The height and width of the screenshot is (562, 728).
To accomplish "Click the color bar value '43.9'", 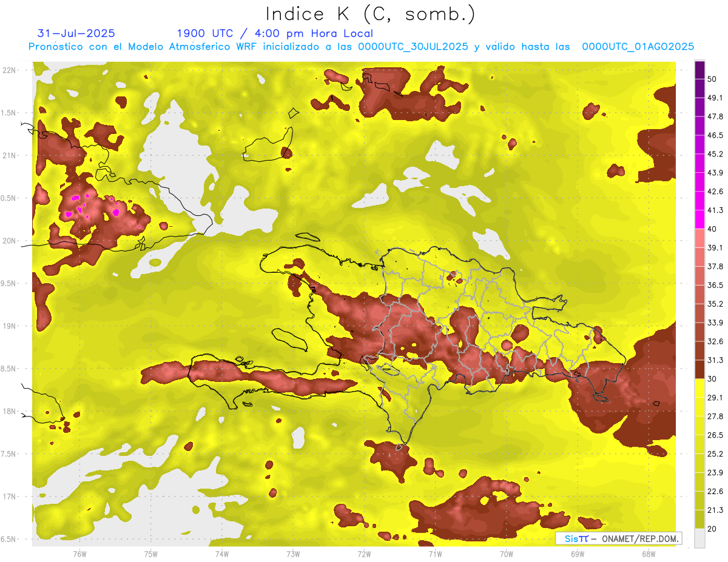I will (x=714, y=173).
